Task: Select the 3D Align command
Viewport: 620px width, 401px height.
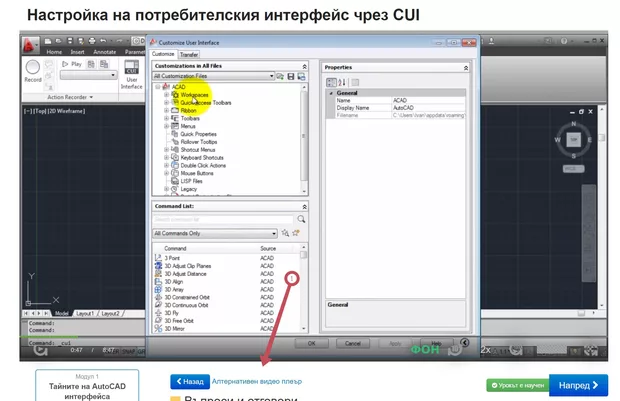Action: coord(226,282)
